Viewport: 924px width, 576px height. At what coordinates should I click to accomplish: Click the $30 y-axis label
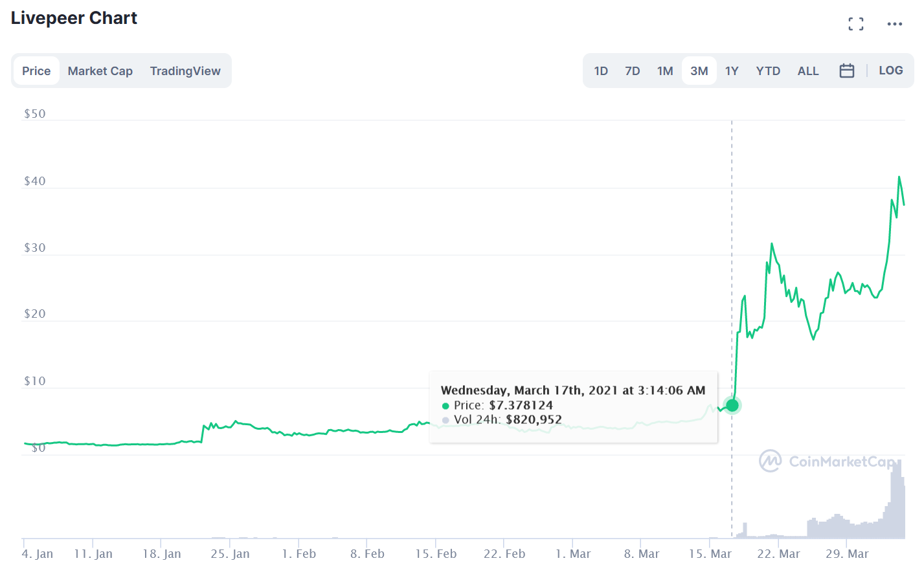35,248
